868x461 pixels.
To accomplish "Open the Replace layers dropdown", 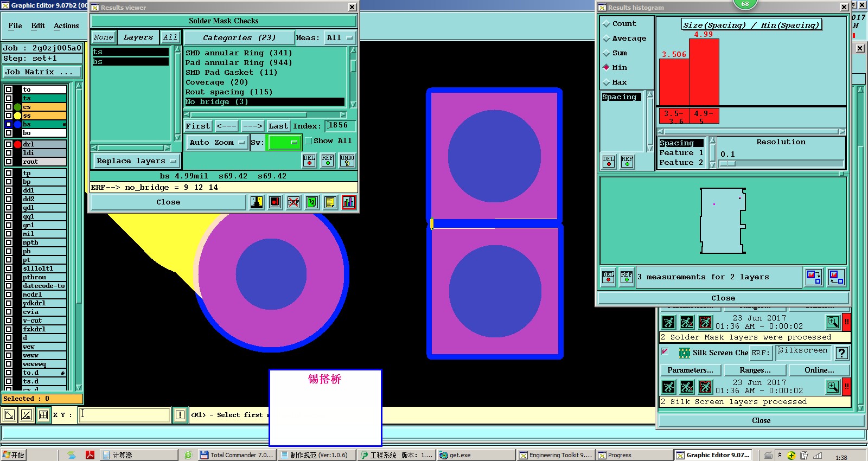I will click(136, 161).
